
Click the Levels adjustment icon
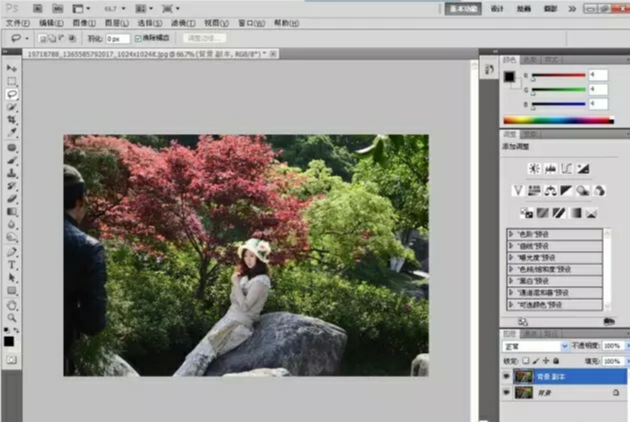tap(550, 169)
